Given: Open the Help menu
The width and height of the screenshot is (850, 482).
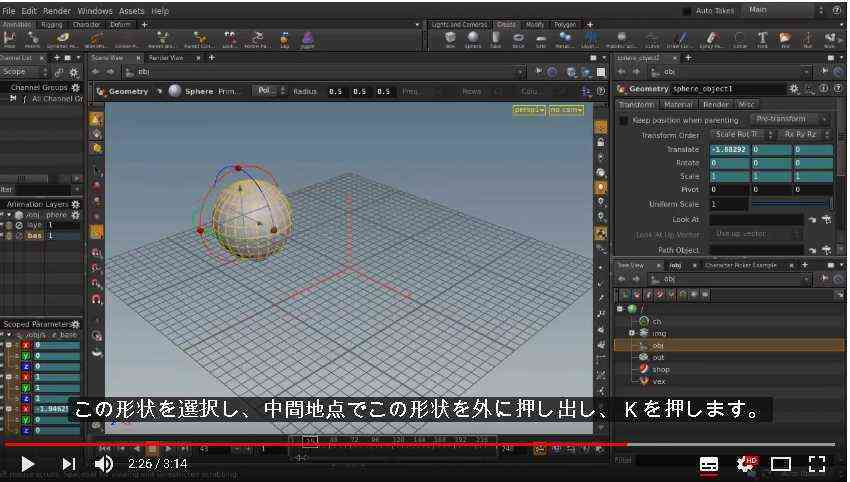Looking at the screenshot, I should coord(160,11).
